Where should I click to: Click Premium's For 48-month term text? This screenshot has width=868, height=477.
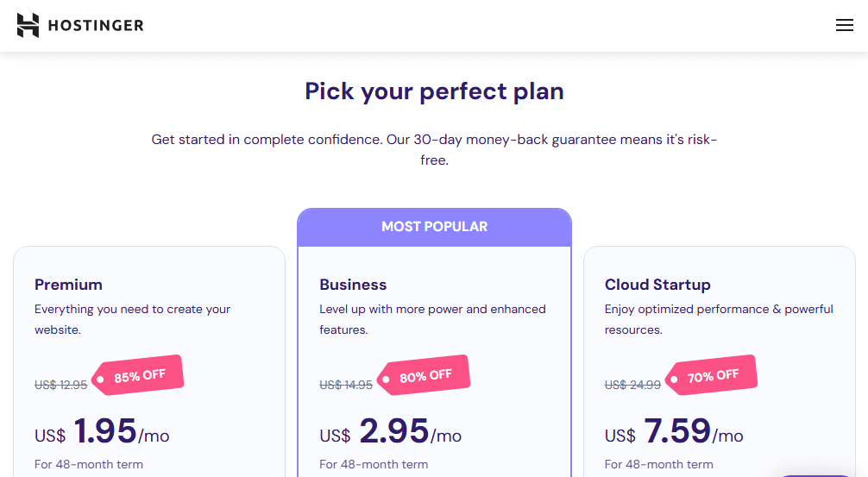[x=89, y=464]
